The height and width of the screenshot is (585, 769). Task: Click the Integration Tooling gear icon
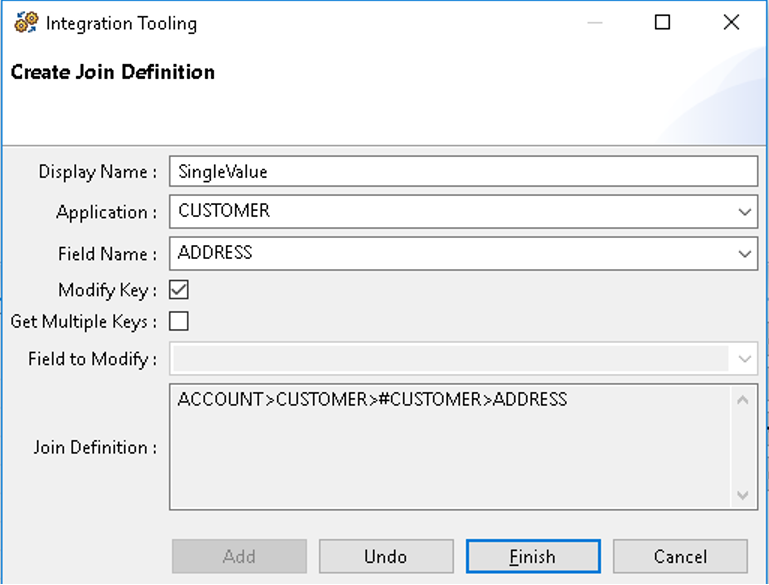point(26,23)
